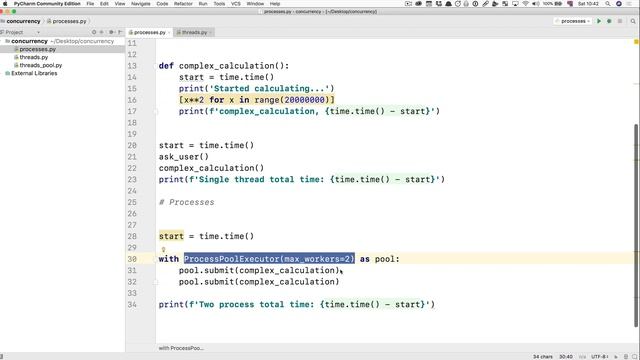Open PyCharm Community Edition application menu
This screenshot has width=640, height=360.
[x=47, y=4]
